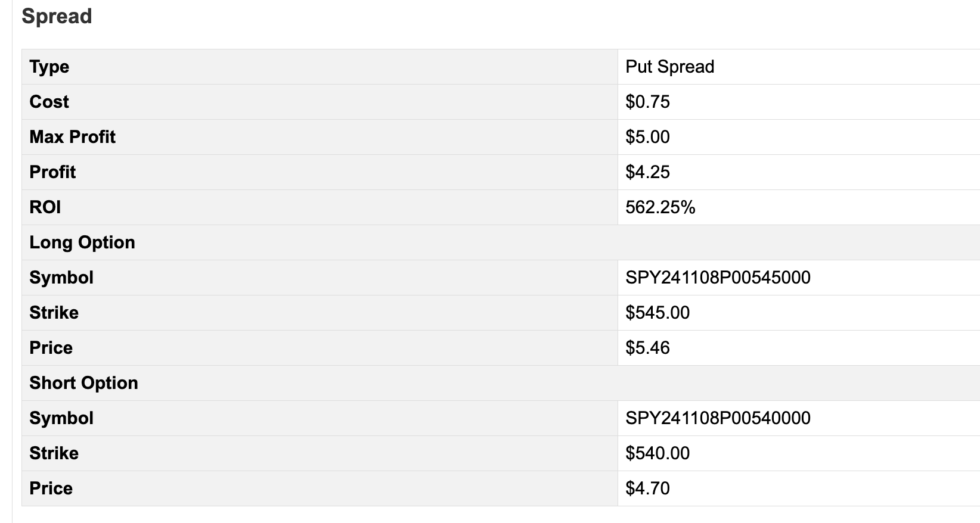Click the Profit value $4.25
980x523 pixels.
[647, 172]
